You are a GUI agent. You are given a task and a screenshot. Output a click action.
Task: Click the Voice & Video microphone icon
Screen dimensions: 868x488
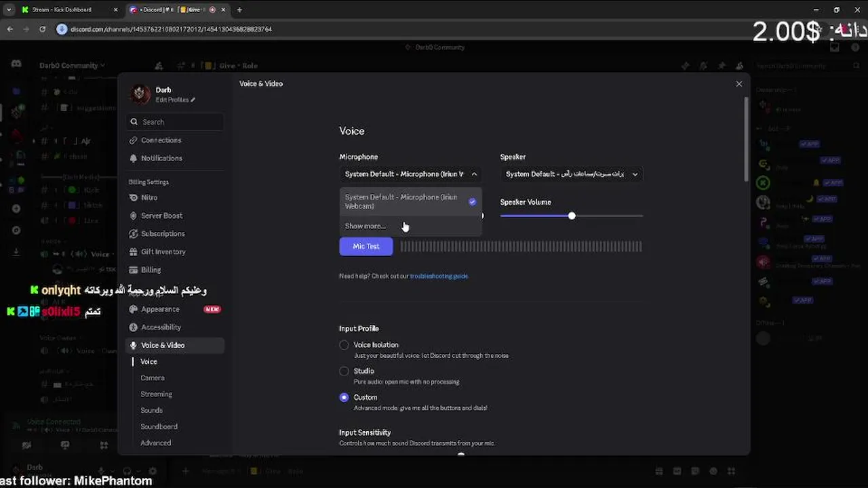pos(134,345)
